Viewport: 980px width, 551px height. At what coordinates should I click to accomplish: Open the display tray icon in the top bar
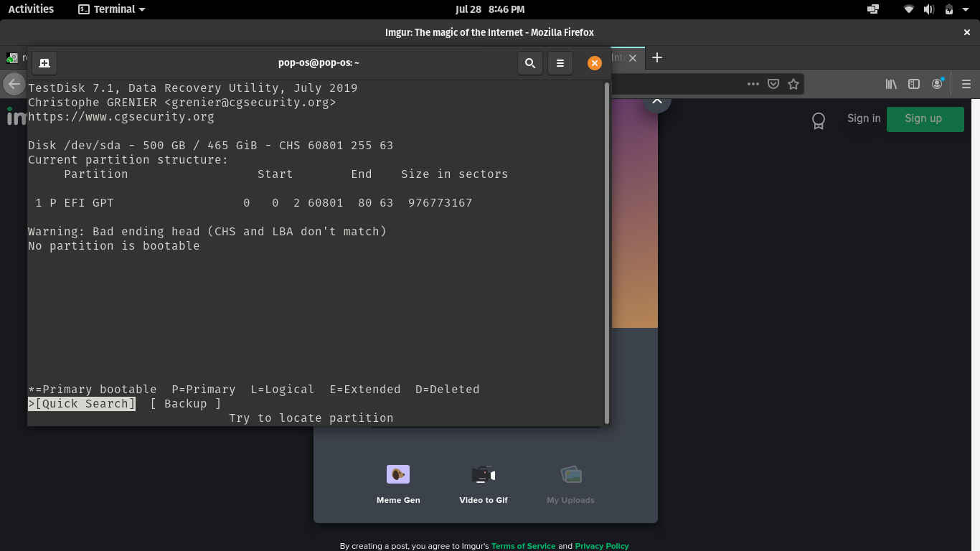873,9
